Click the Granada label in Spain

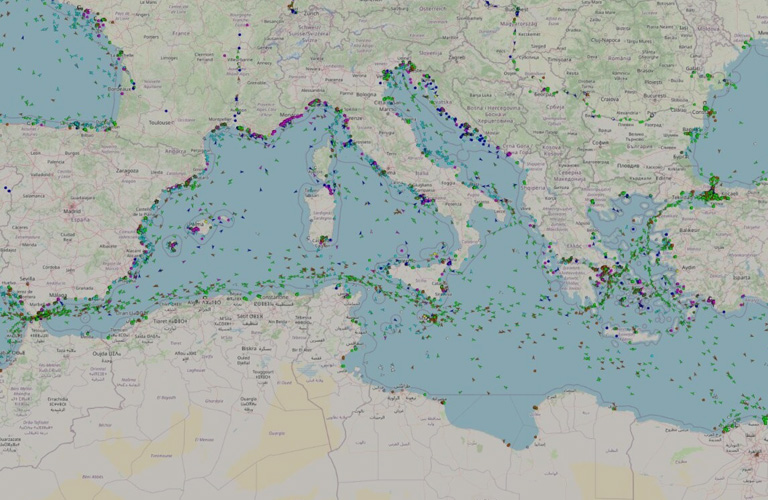click(84, 288)
